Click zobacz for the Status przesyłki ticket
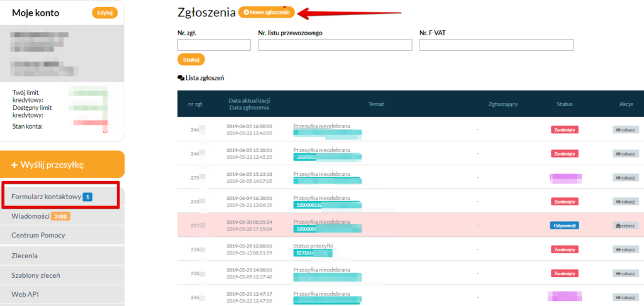 tap(625, 249)
